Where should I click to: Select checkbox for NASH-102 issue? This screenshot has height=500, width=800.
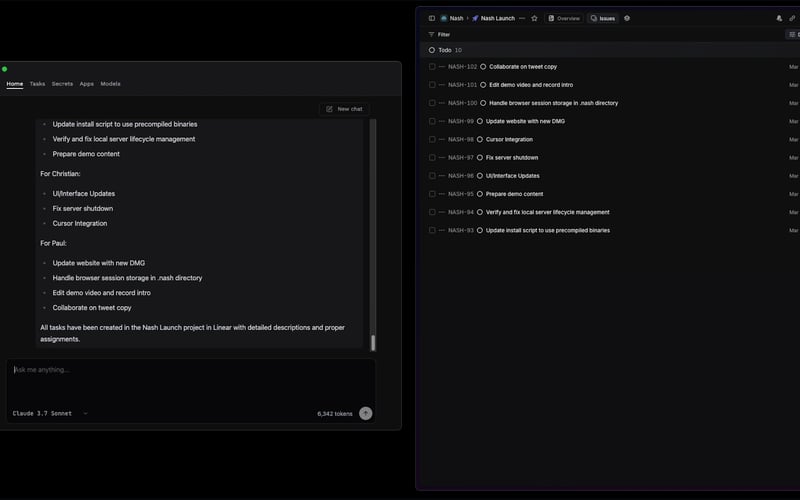(432, 67)
